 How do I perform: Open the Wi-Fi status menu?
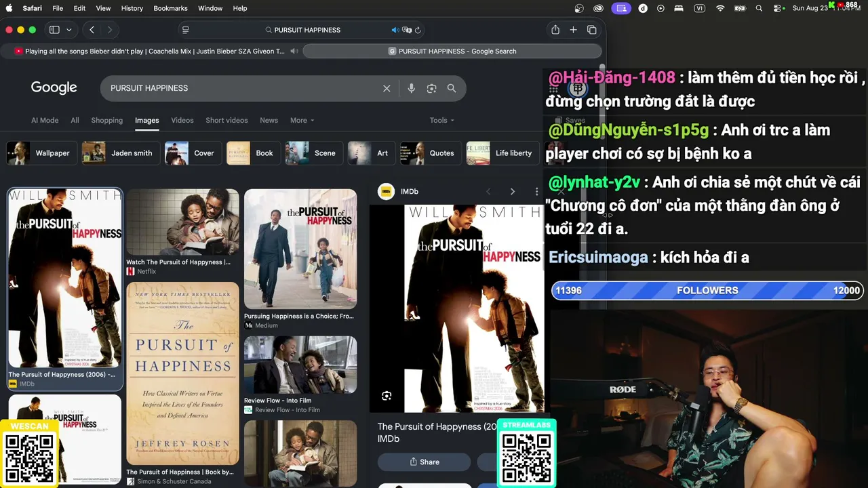tap(720, 8)
